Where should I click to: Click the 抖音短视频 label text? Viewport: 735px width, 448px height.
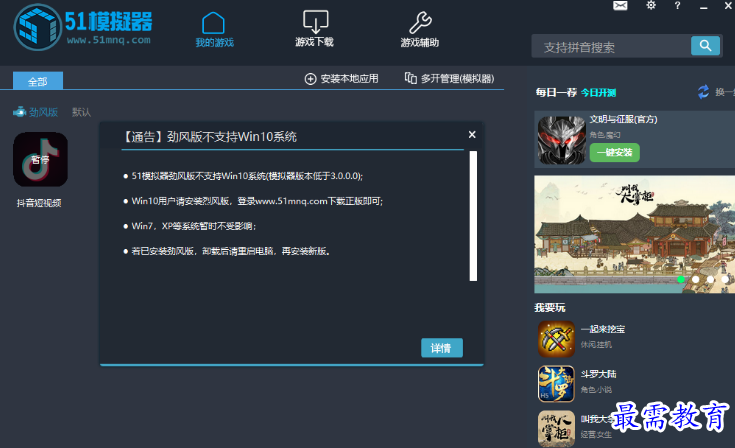39,203
